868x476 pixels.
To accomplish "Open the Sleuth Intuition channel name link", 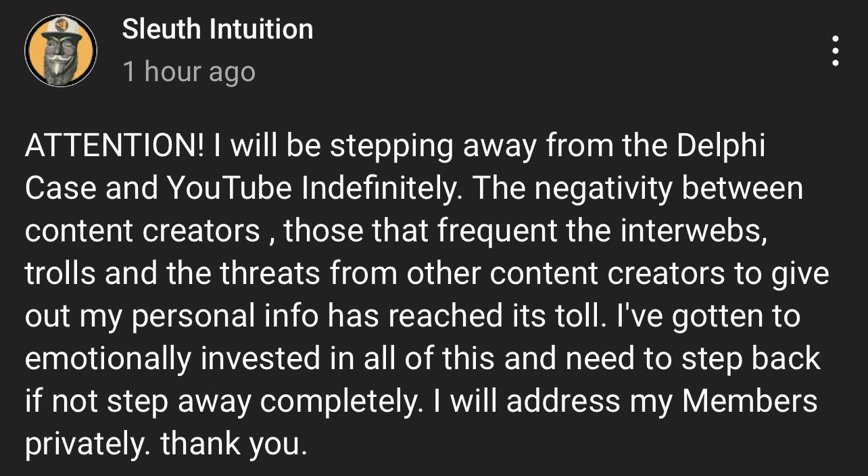I will click(217, 29).
